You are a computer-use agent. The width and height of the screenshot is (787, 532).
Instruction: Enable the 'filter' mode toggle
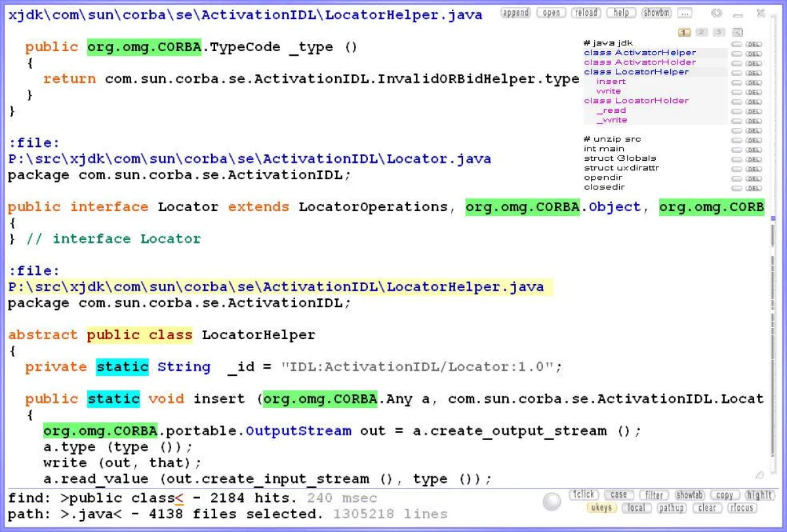tap(653, 495)
